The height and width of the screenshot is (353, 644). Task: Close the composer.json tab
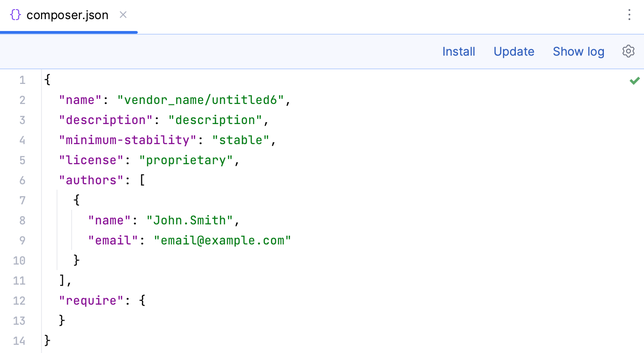tap(123, 15)
